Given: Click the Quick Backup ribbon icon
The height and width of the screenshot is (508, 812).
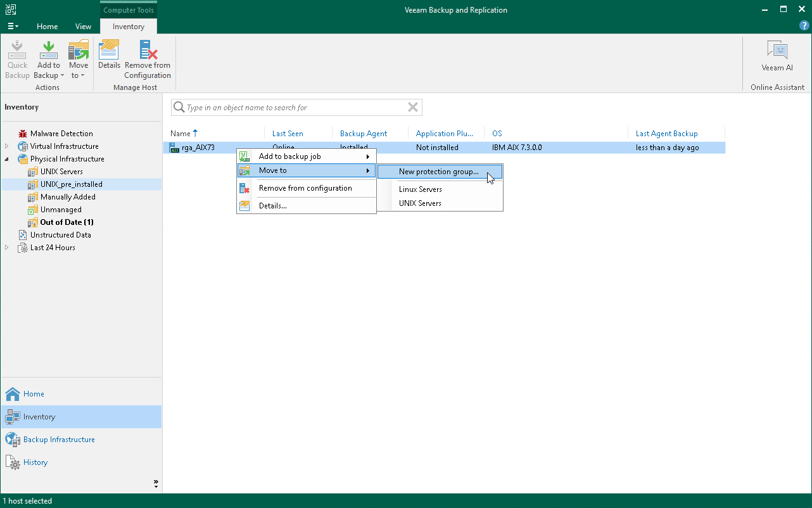Looking at the screenshot, I should click(17, 51).
